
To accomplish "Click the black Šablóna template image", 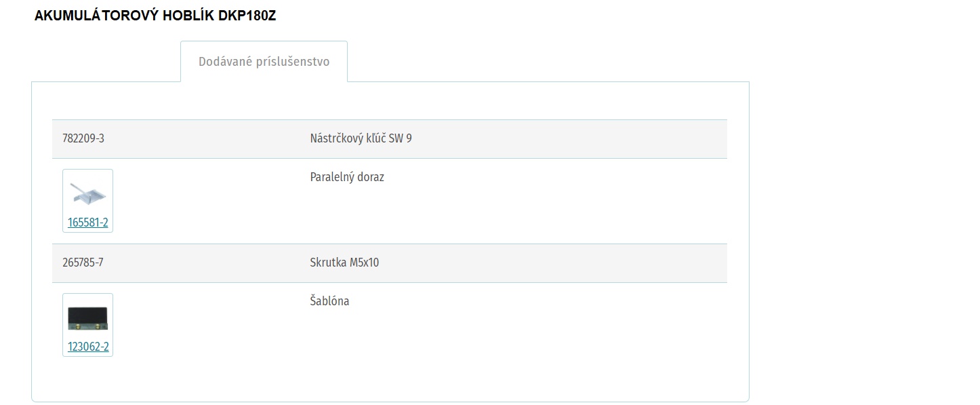I will click(88, 319).
